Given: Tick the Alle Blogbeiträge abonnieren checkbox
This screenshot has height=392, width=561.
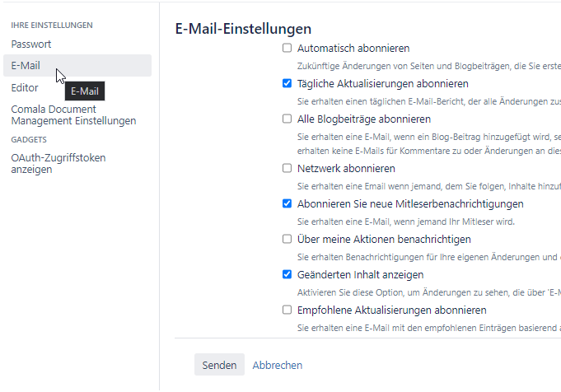Looking at the screenshot, I should [x=287, y=119].
